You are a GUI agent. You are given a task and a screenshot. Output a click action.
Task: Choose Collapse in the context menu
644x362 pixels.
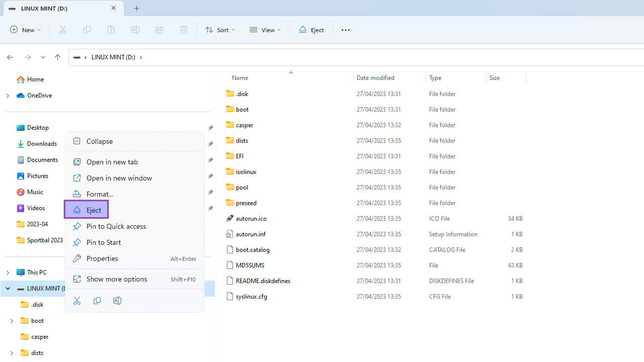(135, 141)
